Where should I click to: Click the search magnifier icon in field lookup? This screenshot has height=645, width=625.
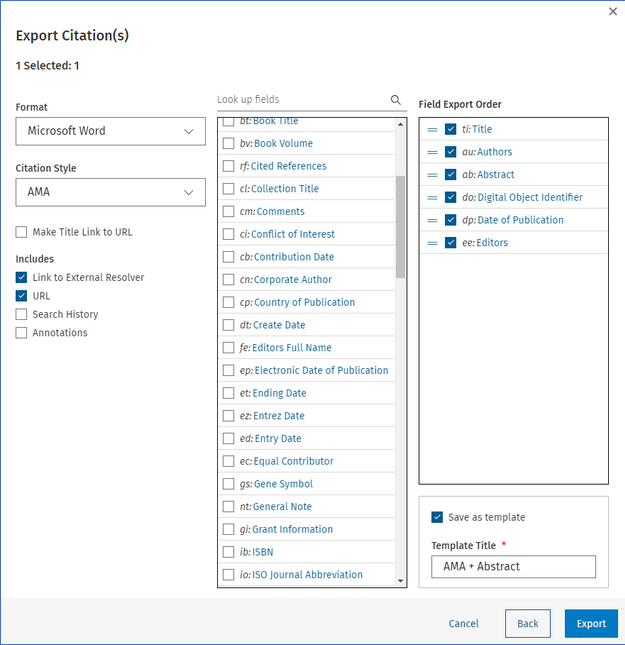[x=396, y=100]
